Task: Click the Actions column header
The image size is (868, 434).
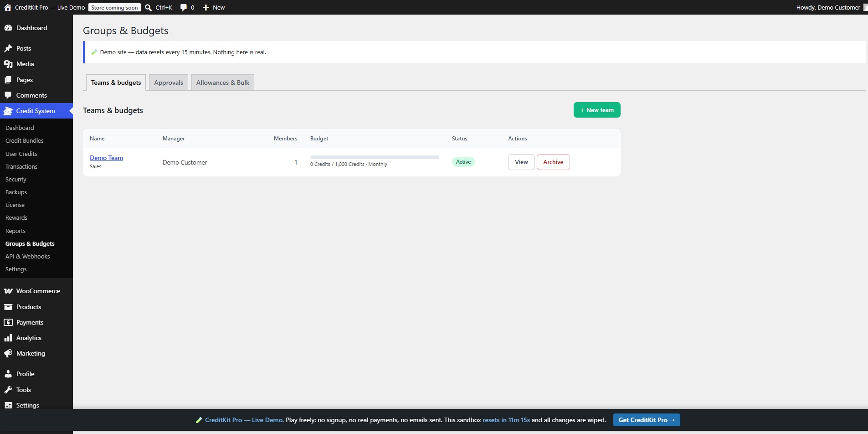Action: tap(518, 139)
